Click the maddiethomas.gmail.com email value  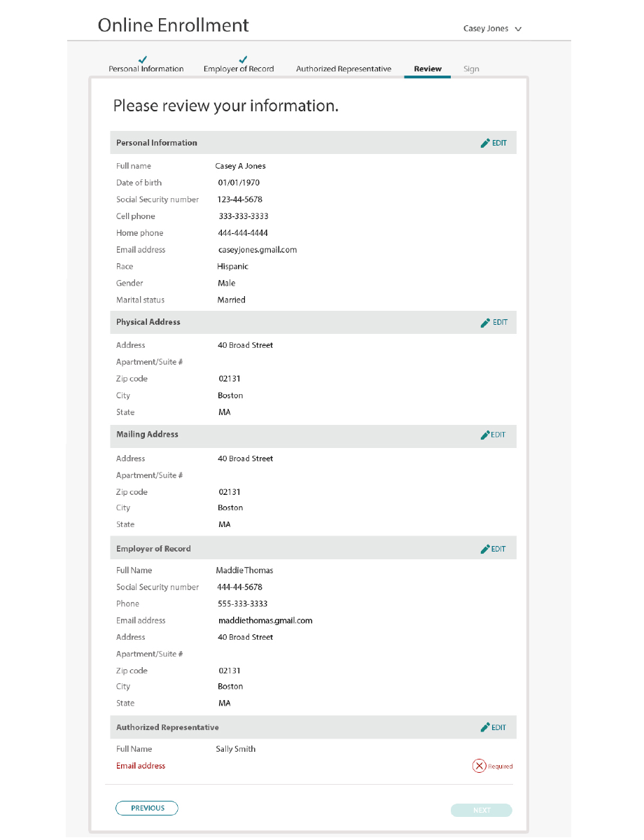point(265,620)
